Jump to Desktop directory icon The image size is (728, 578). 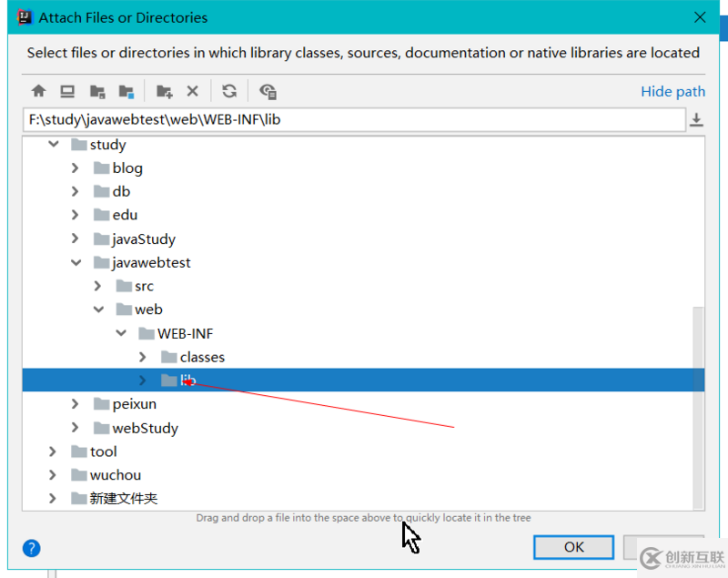67,91
